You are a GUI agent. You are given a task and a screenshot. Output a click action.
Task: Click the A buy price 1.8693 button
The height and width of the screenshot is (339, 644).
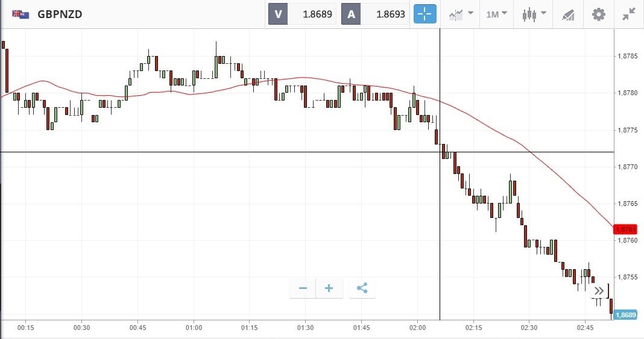click(x=374, y=14)
